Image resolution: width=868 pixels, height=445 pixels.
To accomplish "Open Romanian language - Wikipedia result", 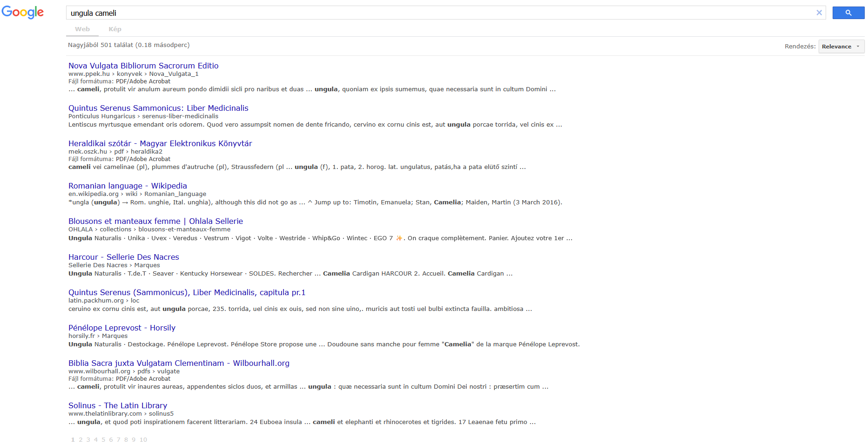I will [128, 186].
